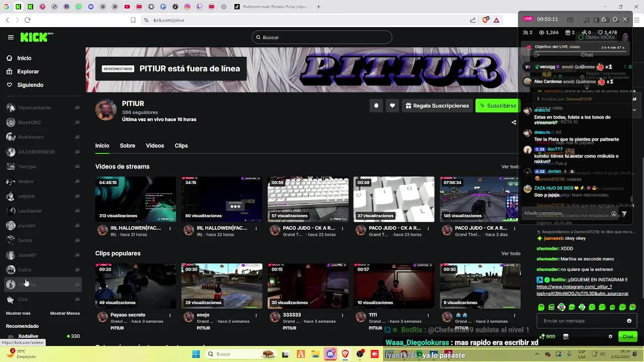The height and width of the screenshot is (362, 644).
Task: Go back with the browser back arrow
Action: (7, 20)
